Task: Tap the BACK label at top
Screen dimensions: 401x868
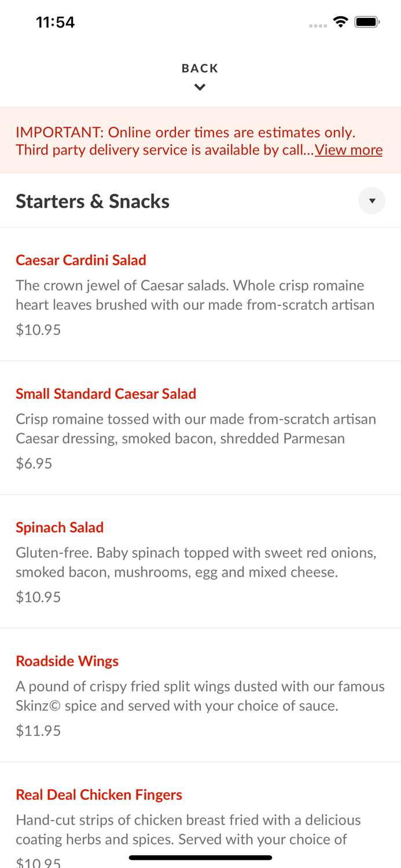Action: 200,68
